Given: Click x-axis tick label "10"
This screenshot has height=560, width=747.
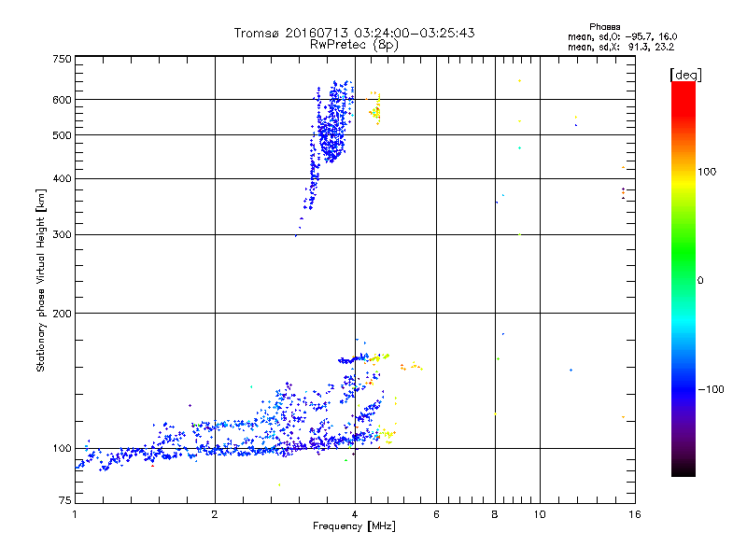Looking at the screenshot, I should click(540, 514).
